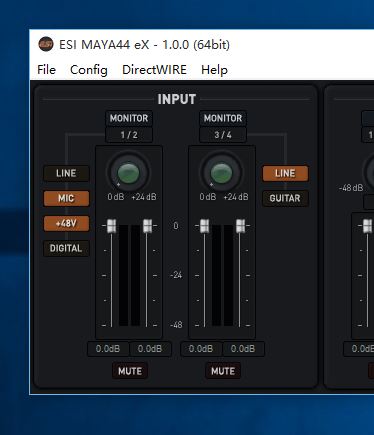The image size is (374, 435).
Task: Toggle MONITOR for input 1/2
Action: tap(129, 118)
